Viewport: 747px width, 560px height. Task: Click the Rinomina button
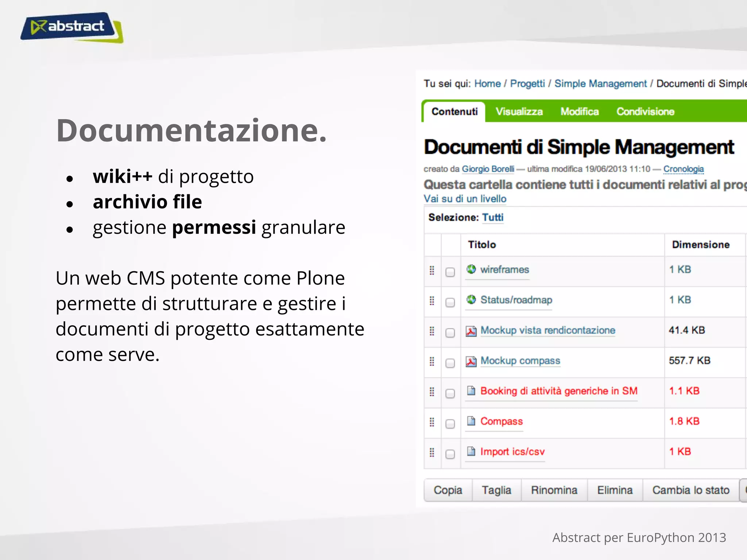coord(554,490)
